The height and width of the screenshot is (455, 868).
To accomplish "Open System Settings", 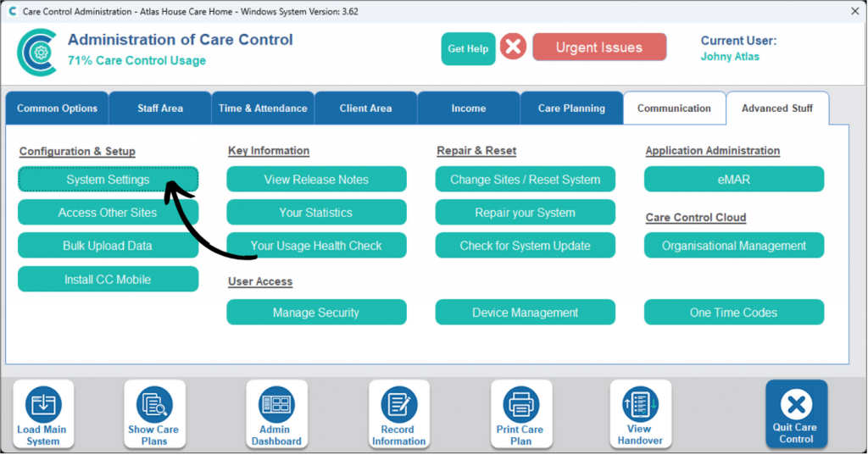I will click(x=108, y=180).
